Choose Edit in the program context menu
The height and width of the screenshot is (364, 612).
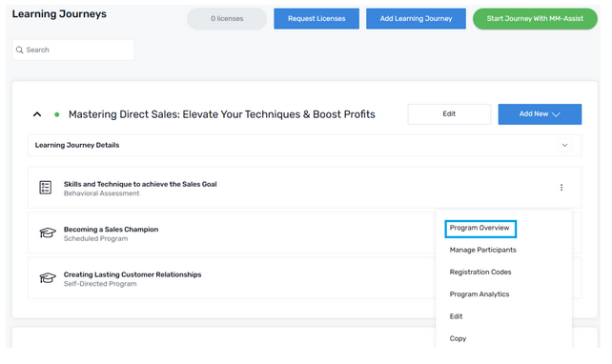click(x=456, y=316)
